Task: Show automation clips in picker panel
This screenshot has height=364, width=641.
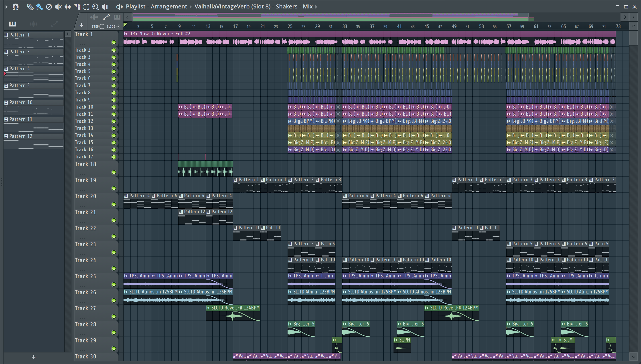Action: (x=55, y=24)
